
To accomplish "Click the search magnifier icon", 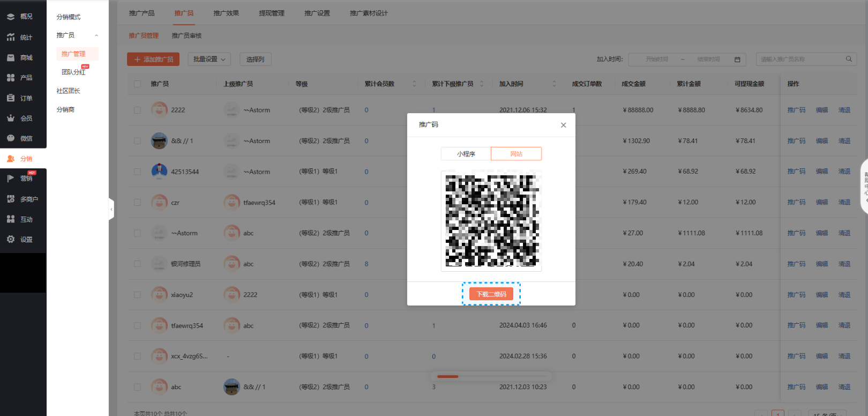I will (849, 59).
